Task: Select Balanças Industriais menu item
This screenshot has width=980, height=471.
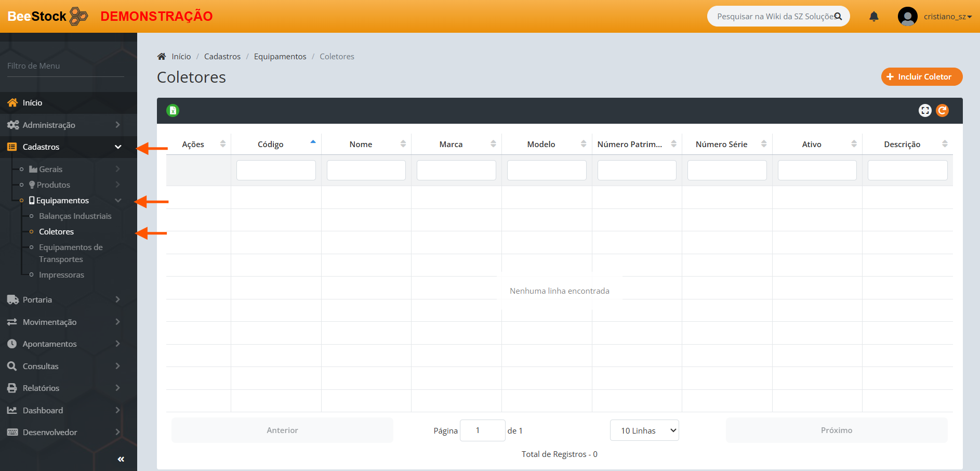Action: [x=75, y=216]
